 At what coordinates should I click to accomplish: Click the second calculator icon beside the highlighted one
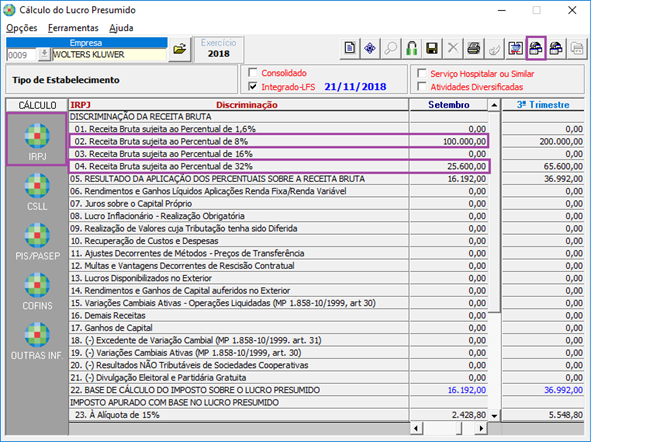pyautogui.click(x=556, y=48)
